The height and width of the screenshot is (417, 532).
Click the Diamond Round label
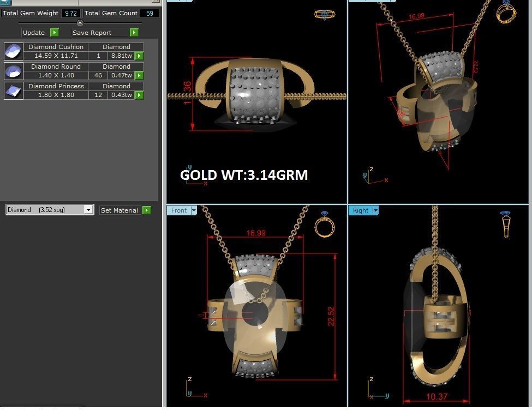coord(56,67)
